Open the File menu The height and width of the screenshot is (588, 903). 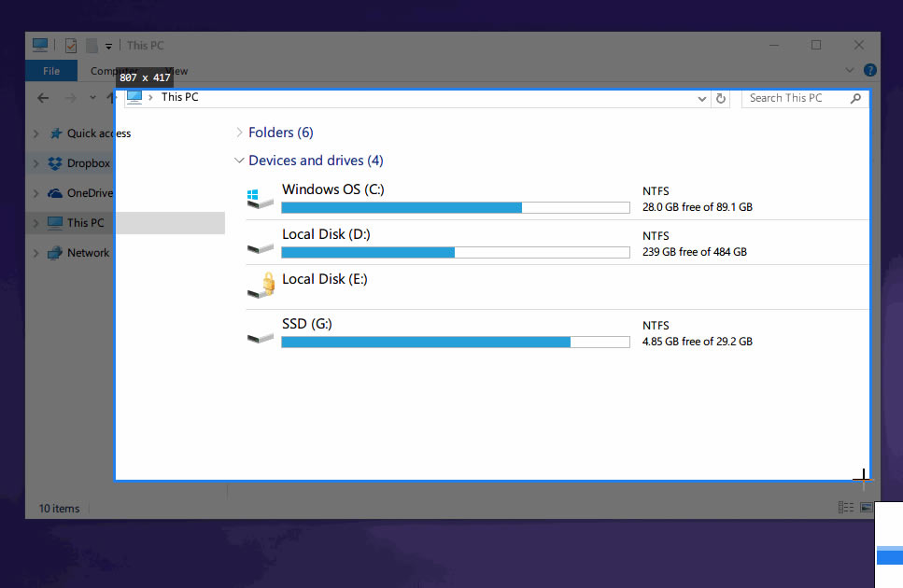coord(51,70)
